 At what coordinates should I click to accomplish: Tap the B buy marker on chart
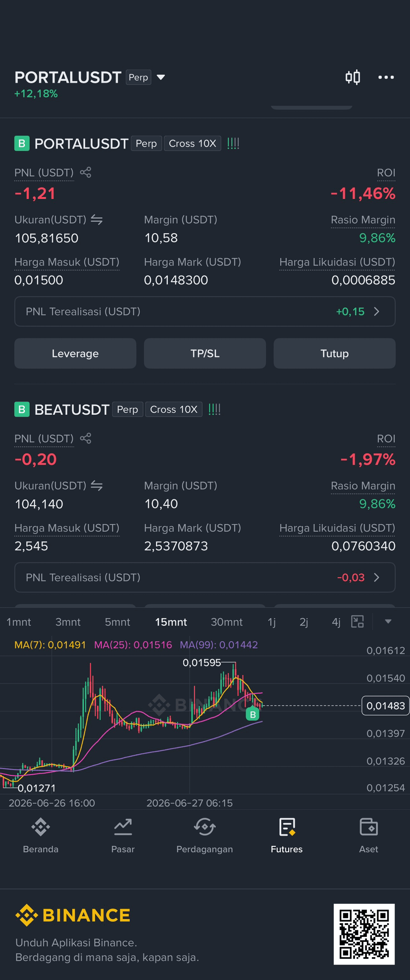(253, 714)
